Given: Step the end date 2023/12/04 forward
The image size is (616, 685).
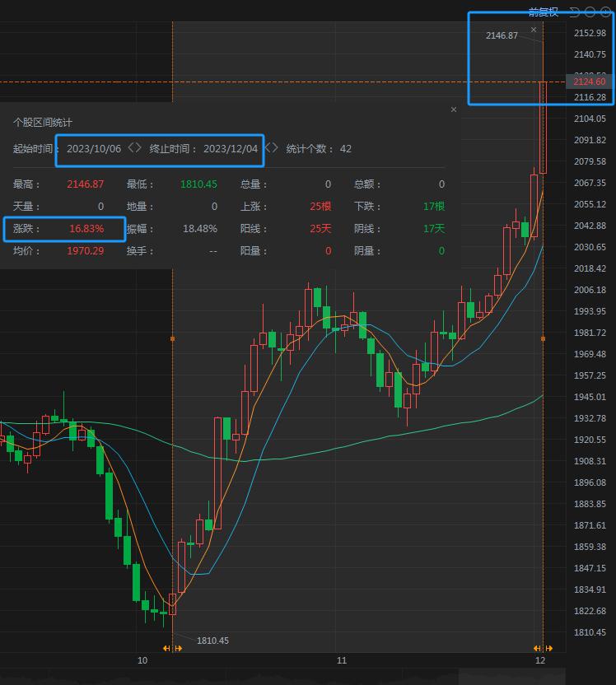Looking at the screenshot, I should (276, 148).
